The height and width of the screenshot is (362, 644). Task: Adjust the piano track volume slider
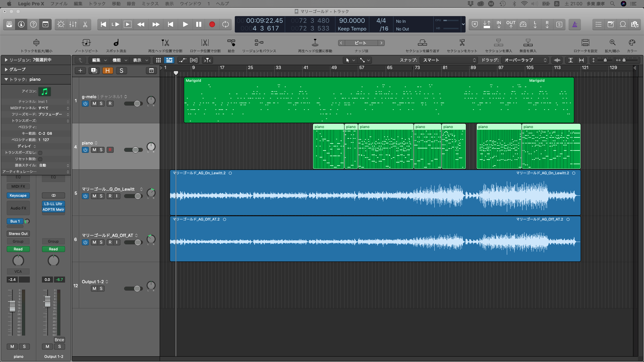coord(136,150)
